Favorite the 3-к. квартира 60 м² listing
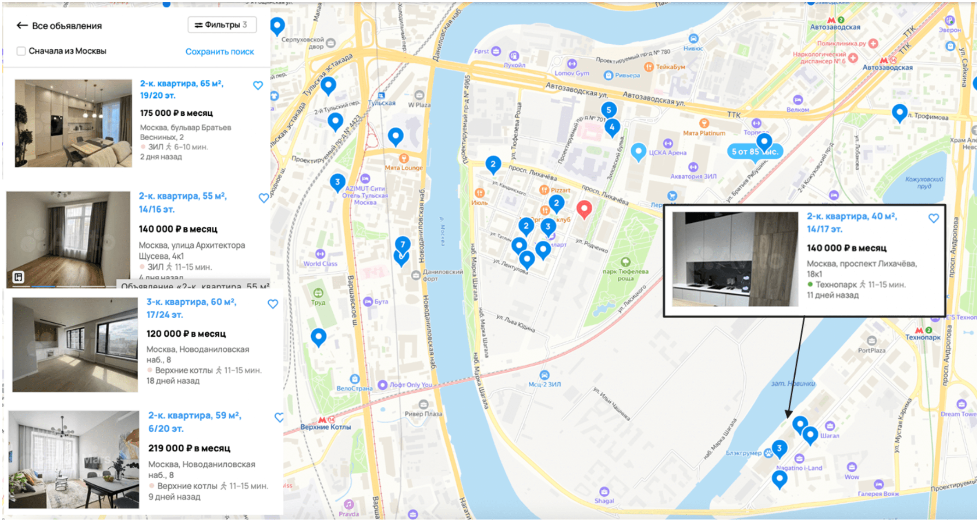The image size is (980, 523). click(273, 304)
